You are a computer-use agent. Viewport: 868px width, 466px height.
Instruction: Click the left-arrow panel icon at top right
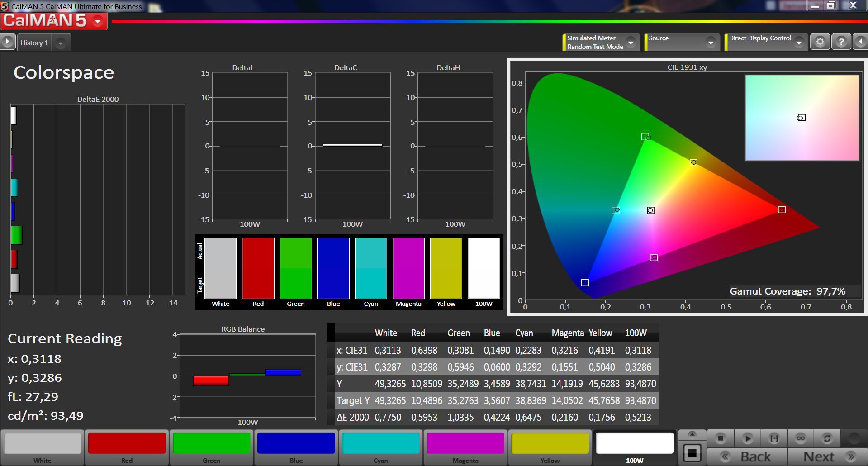coord(860,42)
